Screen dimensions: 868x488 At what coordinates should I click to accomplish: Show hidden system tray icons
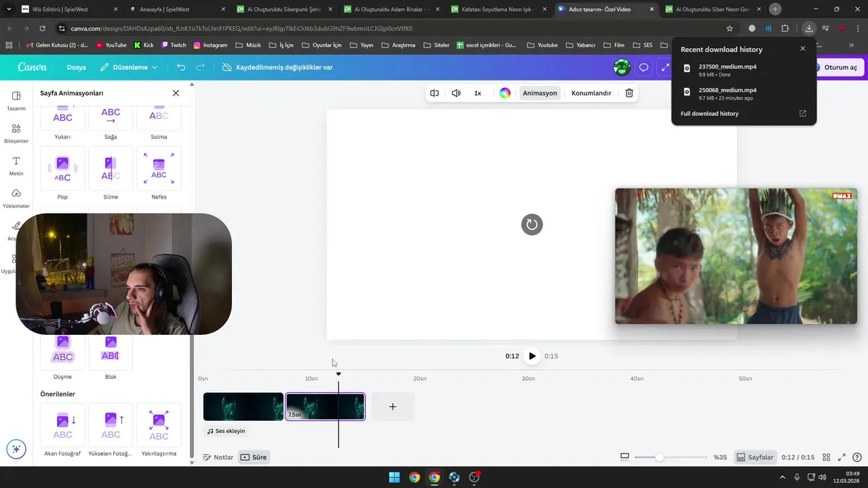pyautogui.click(x=783, y=477)
